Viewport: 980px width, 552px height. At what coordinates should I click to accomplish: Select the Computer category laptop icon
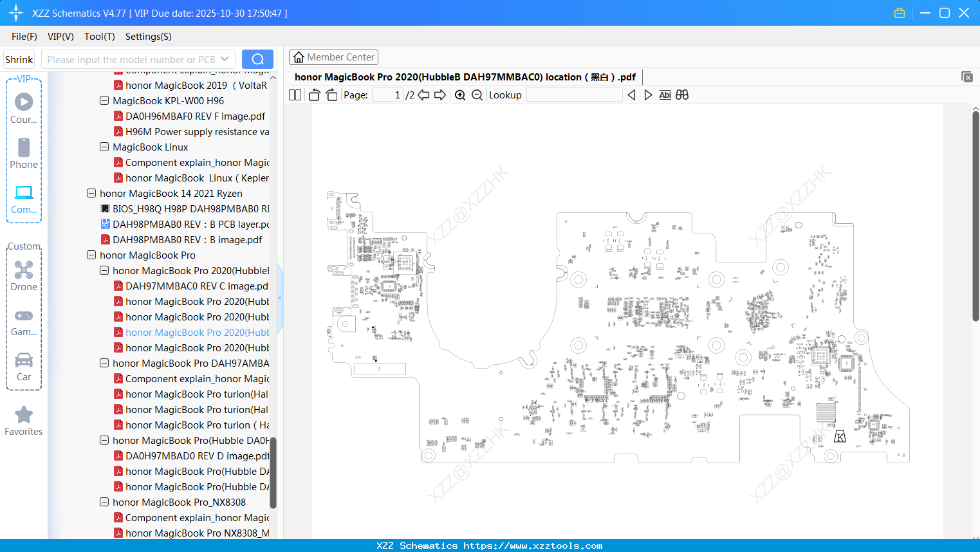coord(24,199)
